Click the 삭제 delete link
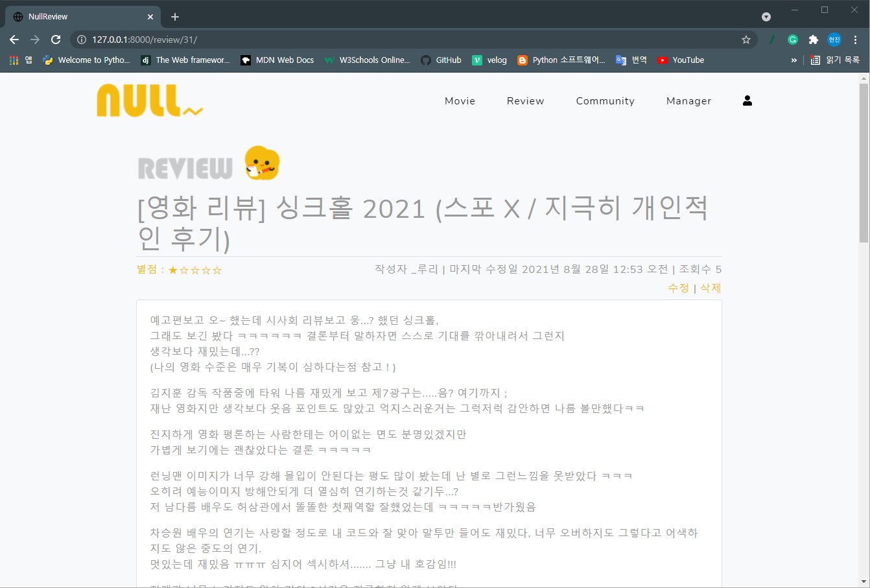 711,288
